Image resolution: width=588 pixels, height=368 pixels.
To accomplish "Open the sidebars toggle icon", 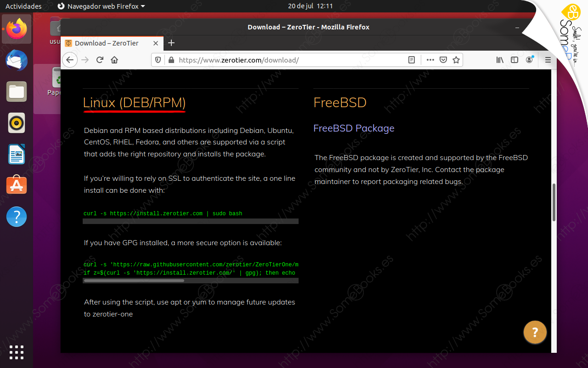I will (x=514, y=60).
